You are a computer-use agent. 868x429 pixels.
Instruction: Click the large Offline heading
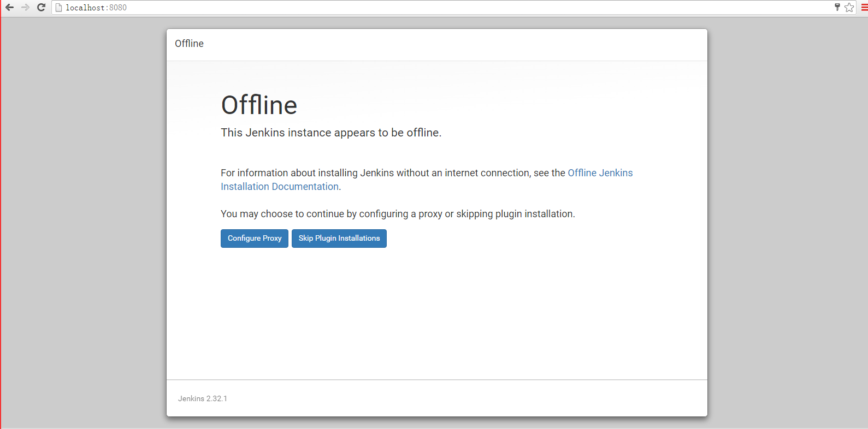(x=259, y=105)
